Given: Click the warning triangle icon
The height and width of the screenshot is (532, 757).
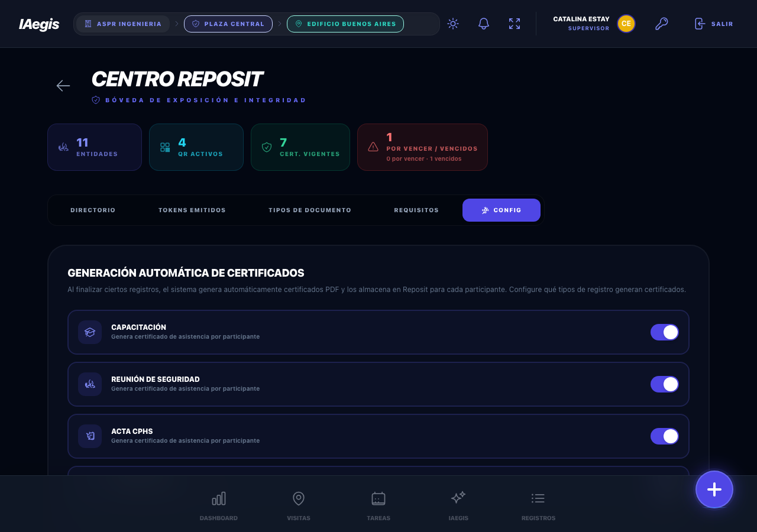Looking at the screenshot, I should coord(373,147).
